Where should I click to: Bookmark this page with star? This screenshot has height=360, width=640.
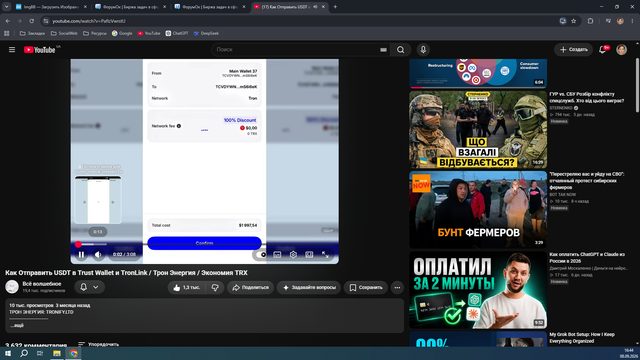click(x=573, y=21)
